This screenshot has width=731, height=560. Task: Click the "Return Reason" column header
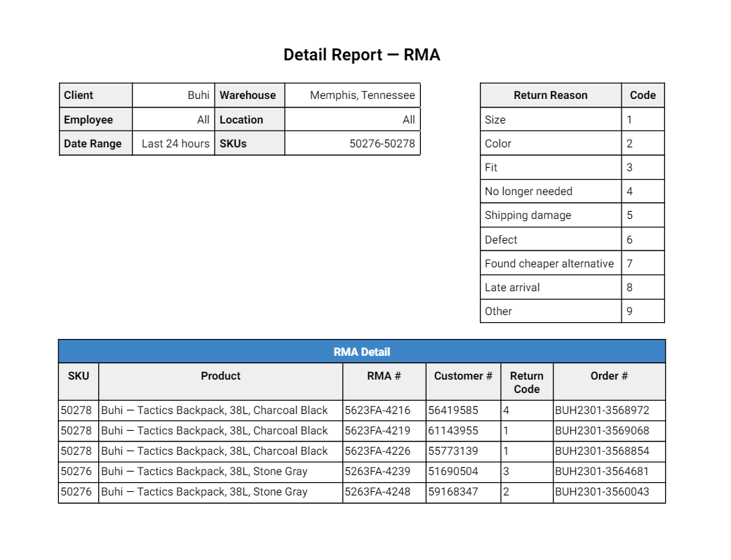click(x=551, y=95)
